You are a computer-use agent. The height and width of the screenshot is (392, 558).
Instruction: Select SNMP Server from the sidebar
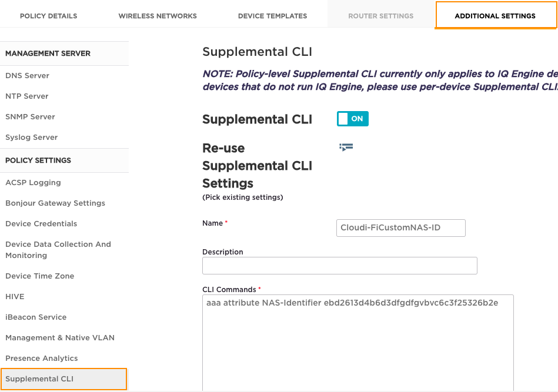click(x=30, y=116)
